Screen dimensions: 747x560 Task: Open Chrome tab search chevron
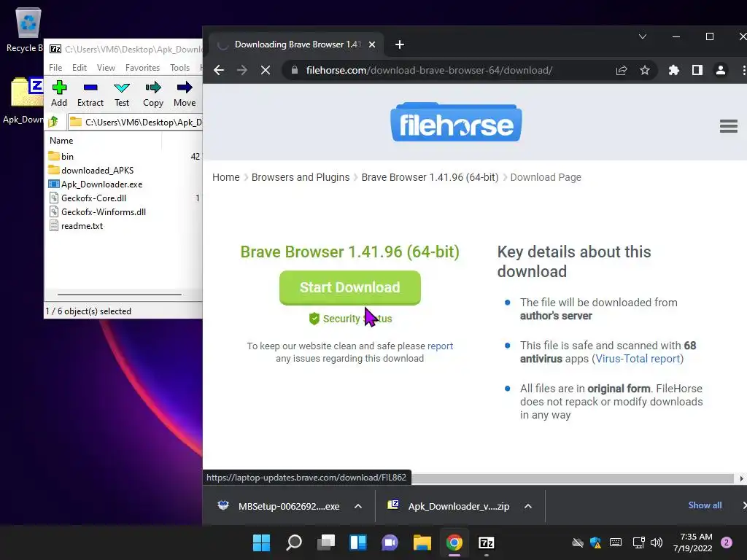coord(642,36)
